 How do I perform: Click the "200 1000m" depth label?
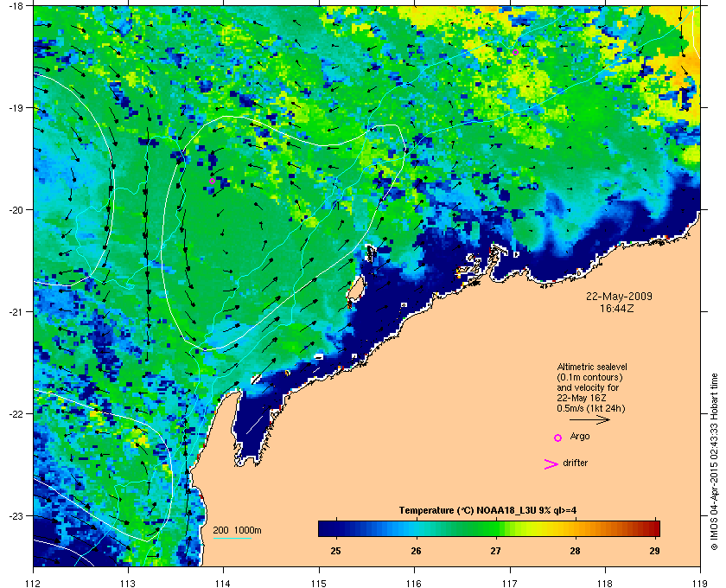[x=237, y=531]
